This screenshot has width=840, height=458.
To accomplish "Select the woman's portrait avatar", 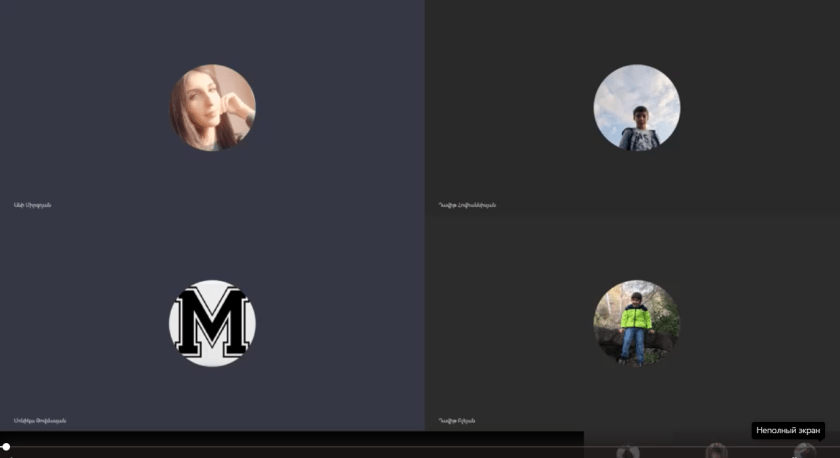I will click(213, 108).
